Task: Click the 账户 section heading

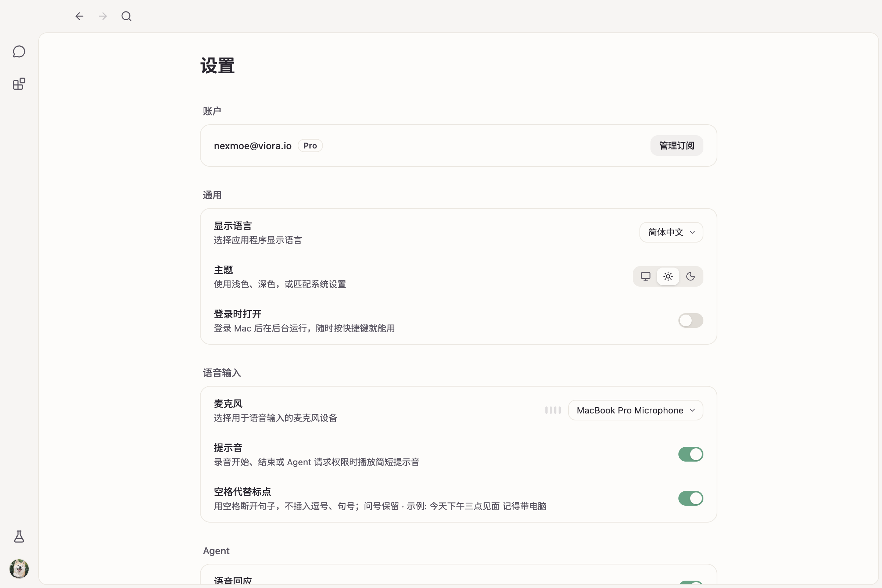Action: pyautogui.click(x=212, y=111)
